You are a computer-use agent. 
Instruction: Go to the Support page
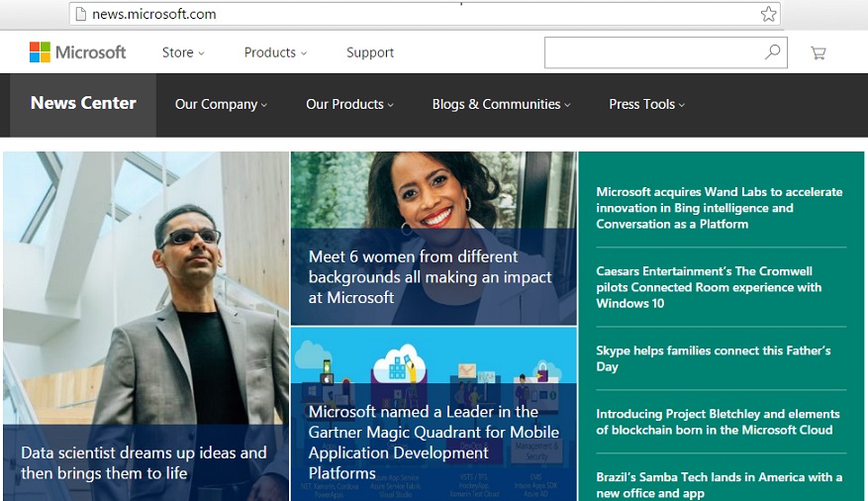pos(370,52)
